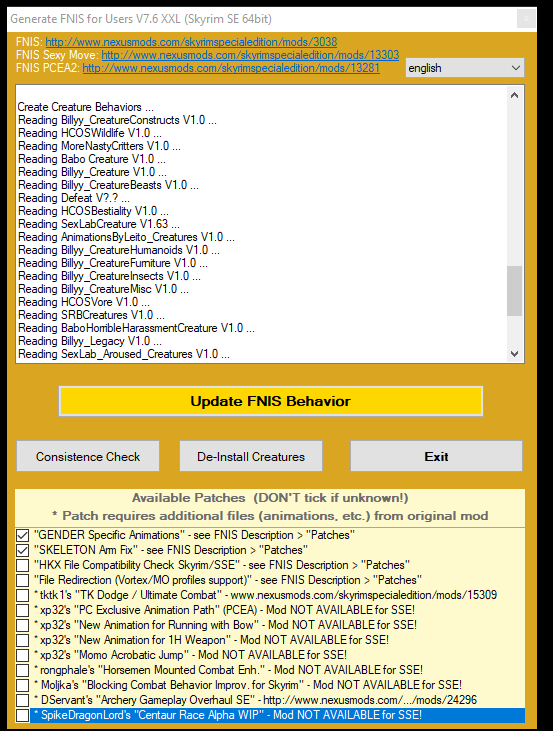Screen dimensions: 553x731
Task: Click log line 'Reading SRBCreatures V1.0'
Action: tap(91, 315)
